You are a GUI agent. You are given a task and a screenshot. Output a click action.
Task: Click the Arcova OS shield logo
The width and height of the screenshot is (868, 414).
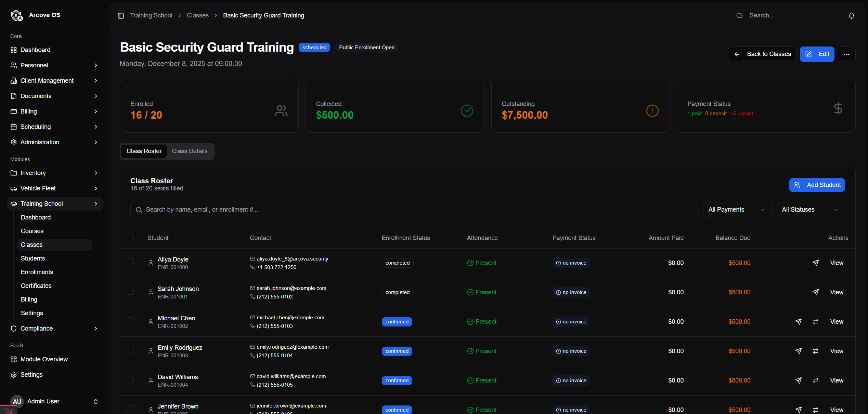point(17,15)
